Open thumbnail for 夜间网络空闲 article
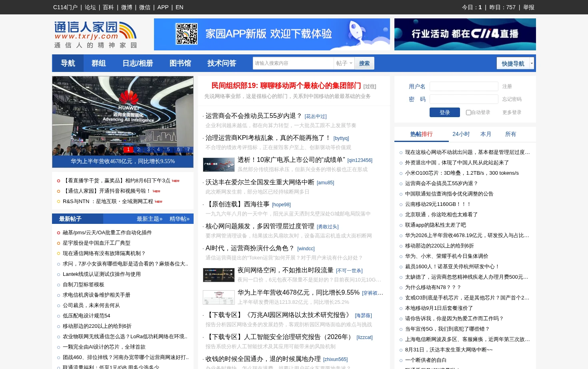588x369 pixels. coord(219,275)
